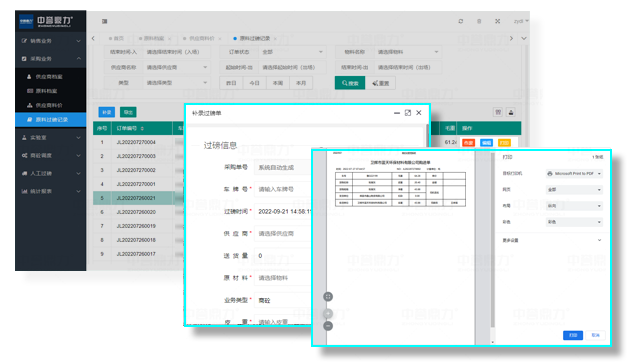Open the zydl user menu
The image size is (637, 364).
coord(521,21)
